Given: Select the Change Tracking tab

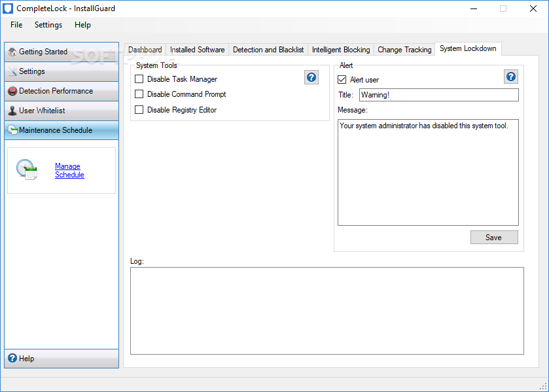Looking at the screenshot, I should coord(404,50).
